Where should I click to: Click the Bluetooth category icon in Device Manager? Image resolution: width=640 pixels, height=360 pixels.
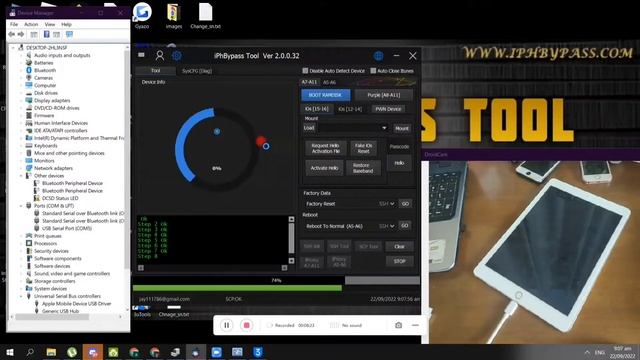(x=29, y=70)
